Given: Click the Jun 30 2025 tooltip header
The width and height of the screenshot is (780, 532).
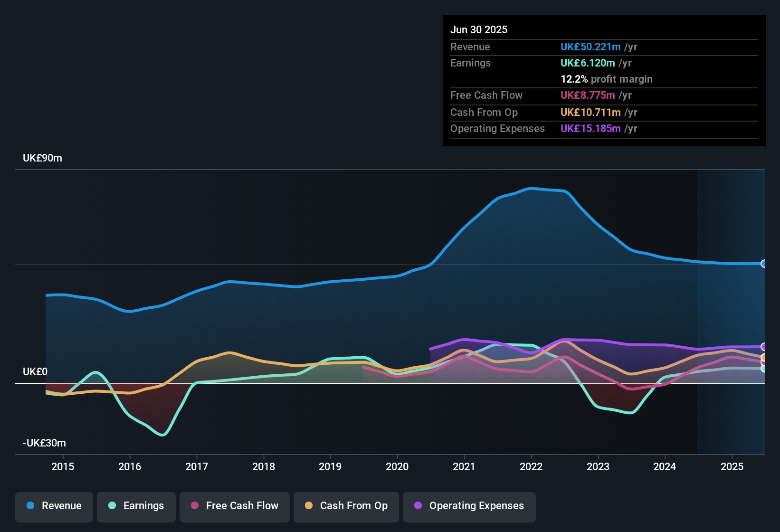Looking at the screenshot, I should pos(479,29).
